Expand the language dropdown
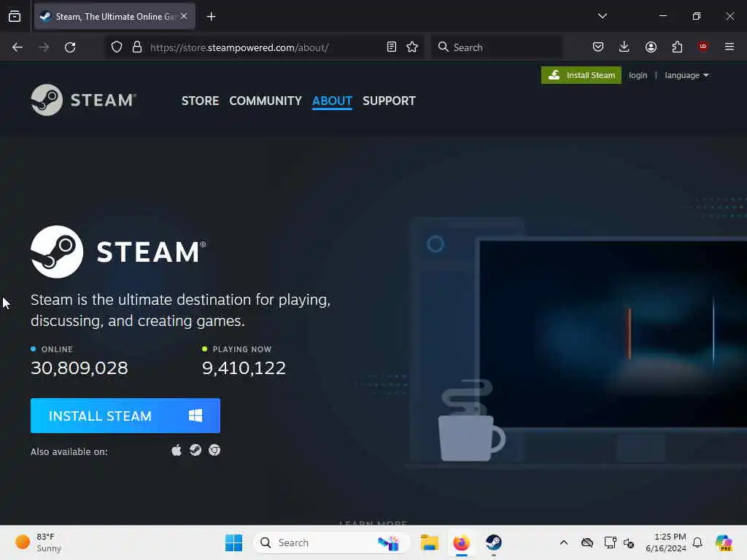 686,75
